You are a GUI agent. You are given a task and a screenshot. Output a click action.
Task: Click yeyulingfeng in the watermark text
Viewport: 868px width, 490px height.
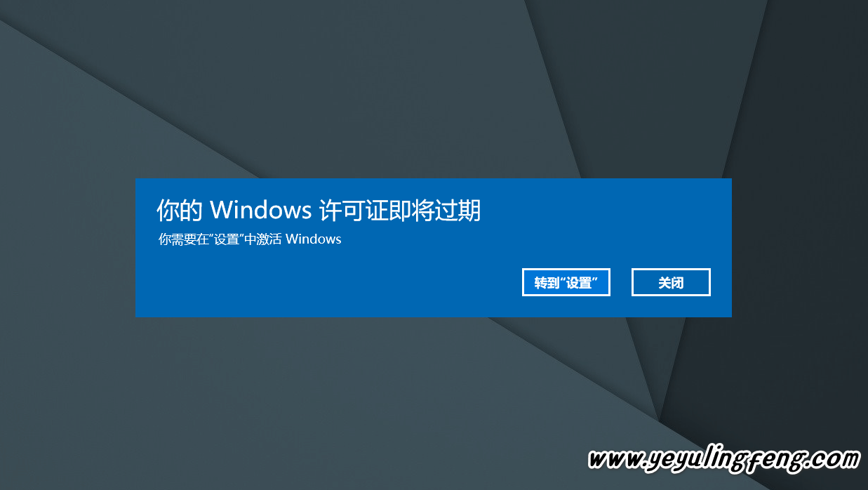pyautogui.click(x=727, y=461)
